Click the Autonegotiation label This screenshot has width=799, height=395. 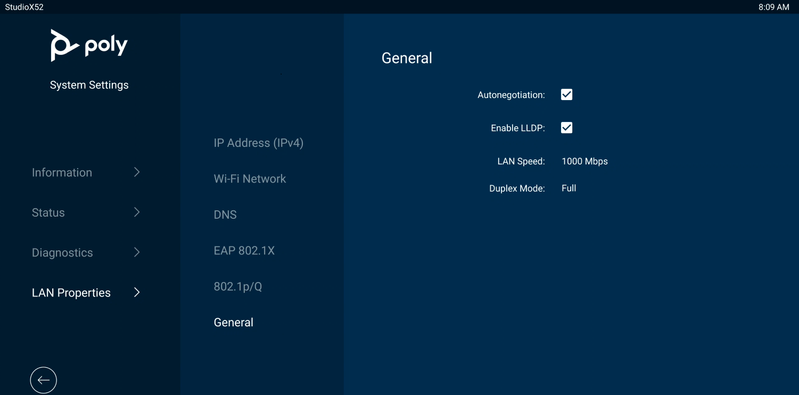pyautogui.click(x=511, y=95)
